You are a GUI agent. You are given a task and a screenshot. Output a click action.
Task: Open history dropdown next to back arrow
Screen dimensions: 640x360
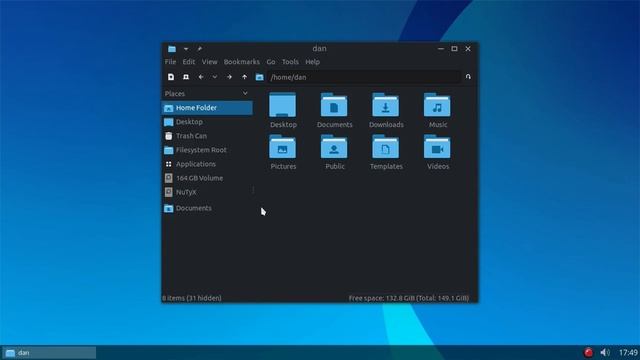coord(215,77)
